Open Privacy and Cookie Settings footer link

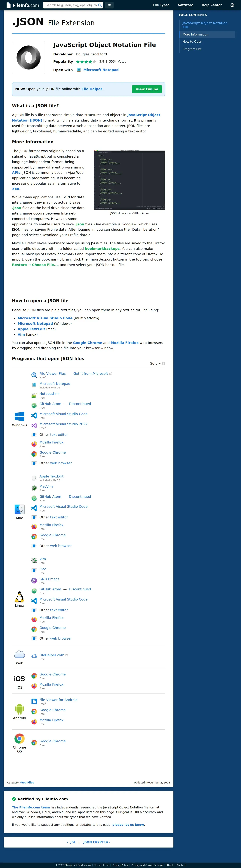(147, 865)
